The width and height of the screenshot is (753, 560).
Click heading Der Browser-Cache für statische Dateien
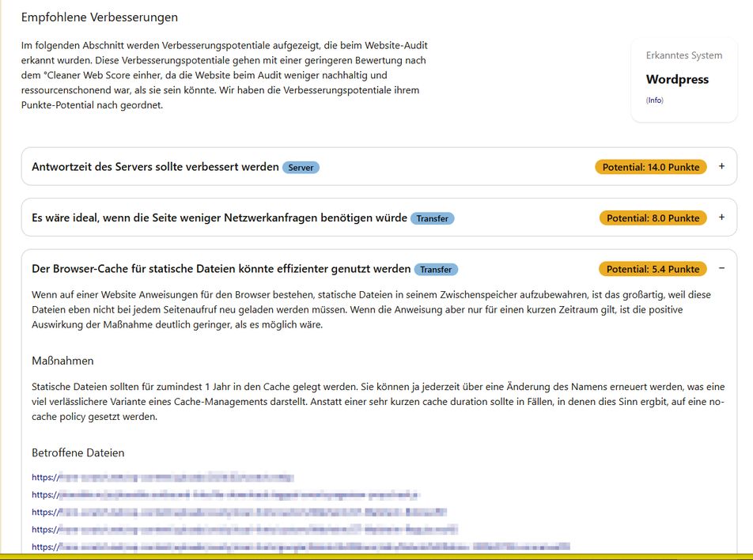click(221, 268)
